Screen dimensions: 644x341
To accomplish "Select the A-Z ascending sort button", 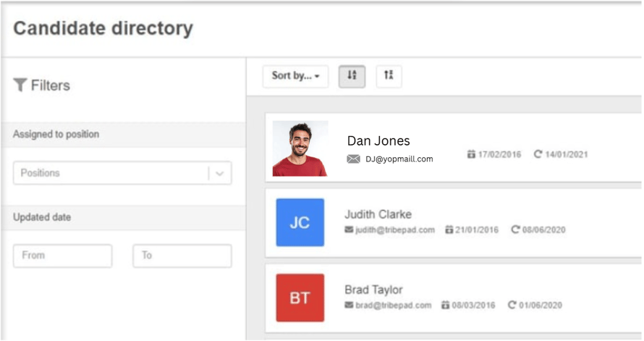I will pyautogui.click(x=352, y=76).
